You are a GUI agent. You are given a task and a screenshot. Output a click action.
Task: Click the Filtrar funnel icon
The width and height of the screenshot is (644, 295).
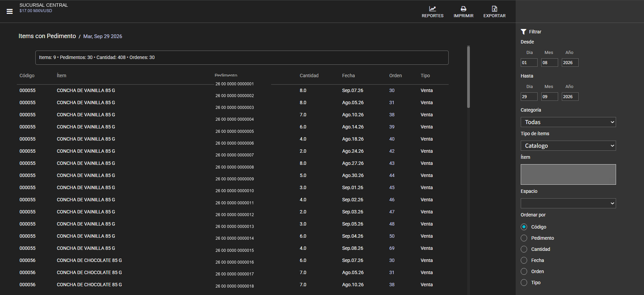523,32
